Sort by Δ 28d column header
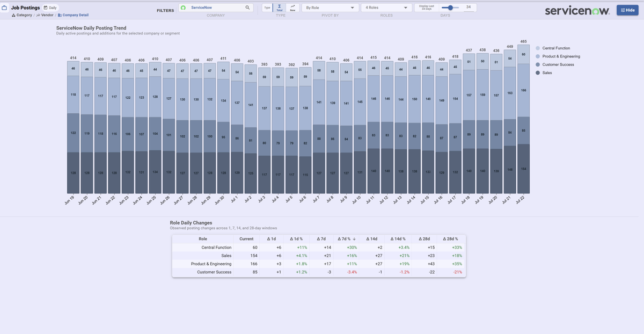644x334 pixels. 424,239
